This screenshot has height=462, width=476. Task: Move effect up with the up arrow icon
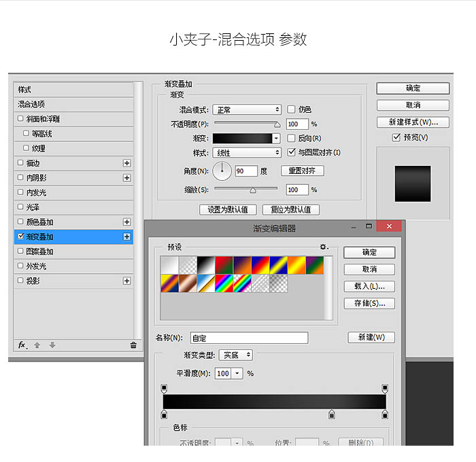coord(37,345)
